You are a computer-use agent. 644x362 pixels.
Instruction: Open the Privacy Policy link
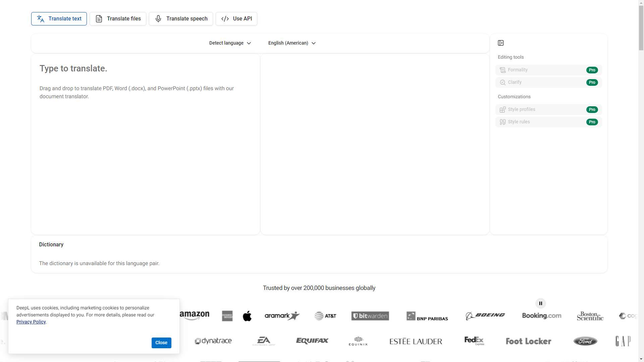click(x=31, y=322)
